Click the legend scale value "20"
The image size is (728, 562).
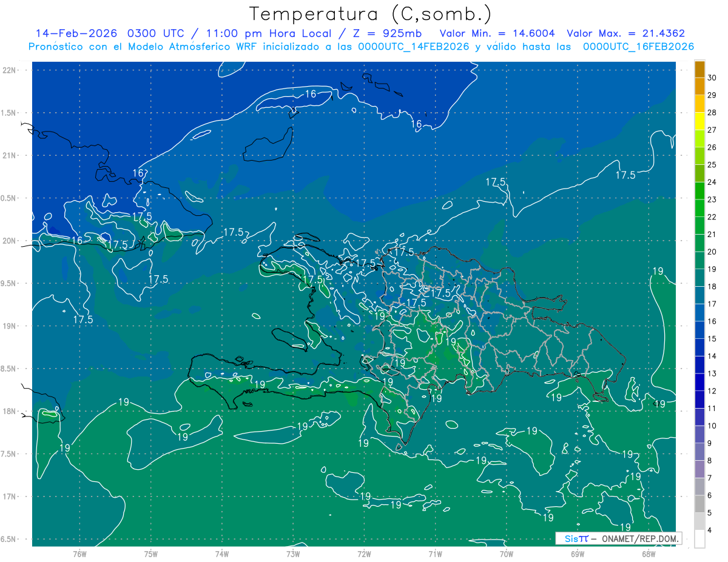coord(713,252)
